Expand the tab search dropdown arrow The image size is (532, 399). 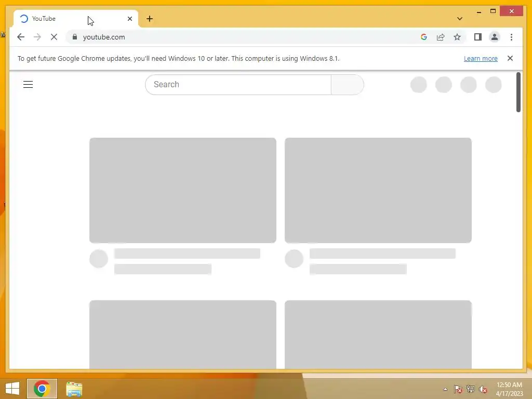point(460,19)
